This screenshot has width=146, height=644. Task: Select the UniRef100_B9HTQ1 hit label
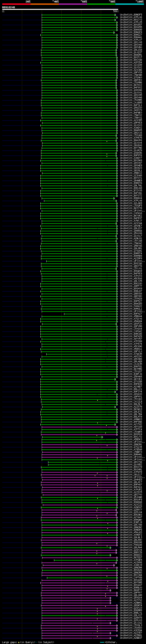[x=131, y=367]
